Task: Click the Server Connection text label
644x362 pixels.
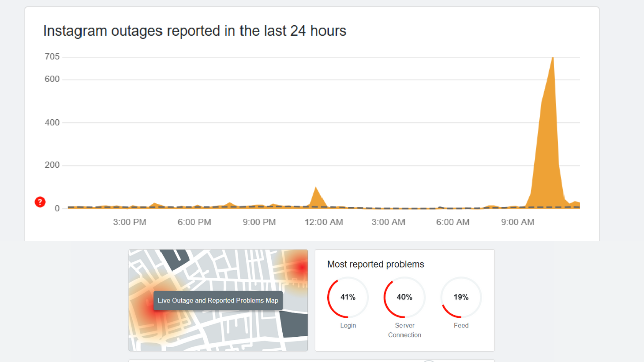Action: [405, 330]
